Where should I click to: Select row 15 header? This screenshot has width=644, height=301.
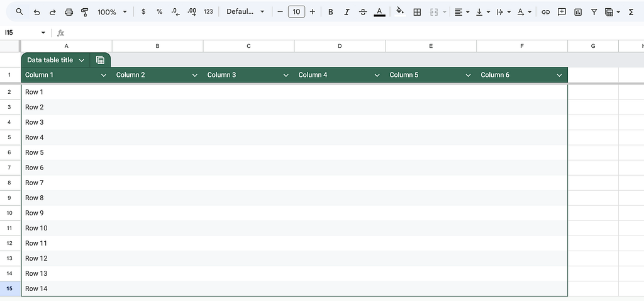[x=9, y=288]
